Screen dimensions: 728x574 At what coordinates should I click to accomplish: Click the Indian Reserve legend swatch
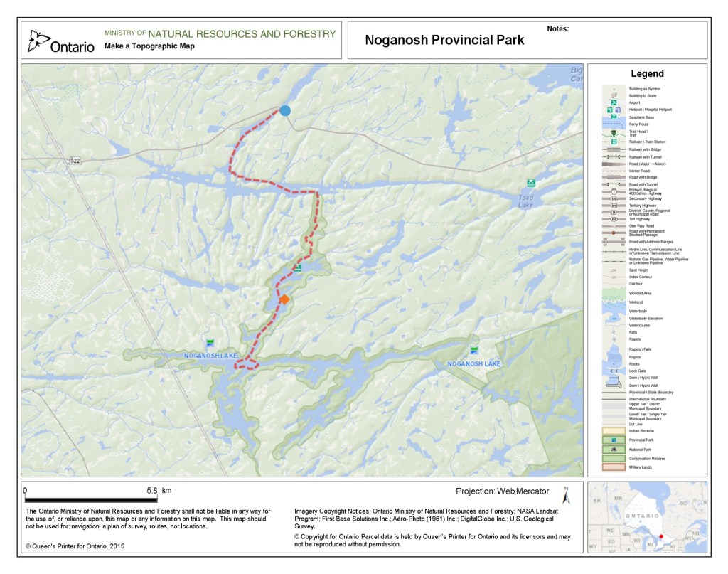pyautogui.click(x=614, y=431)
